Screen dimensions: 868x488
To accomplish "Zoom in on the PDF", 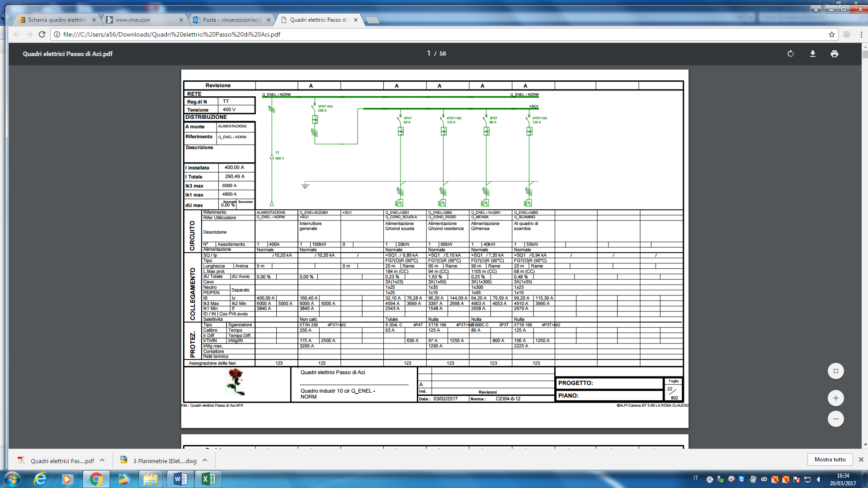I will (x=835, y=398).
